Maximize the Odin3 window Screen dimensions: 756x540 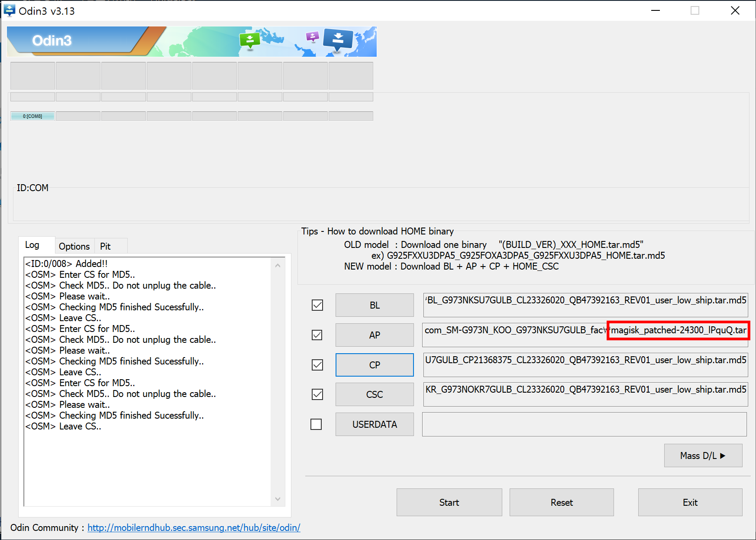(695, 10)
